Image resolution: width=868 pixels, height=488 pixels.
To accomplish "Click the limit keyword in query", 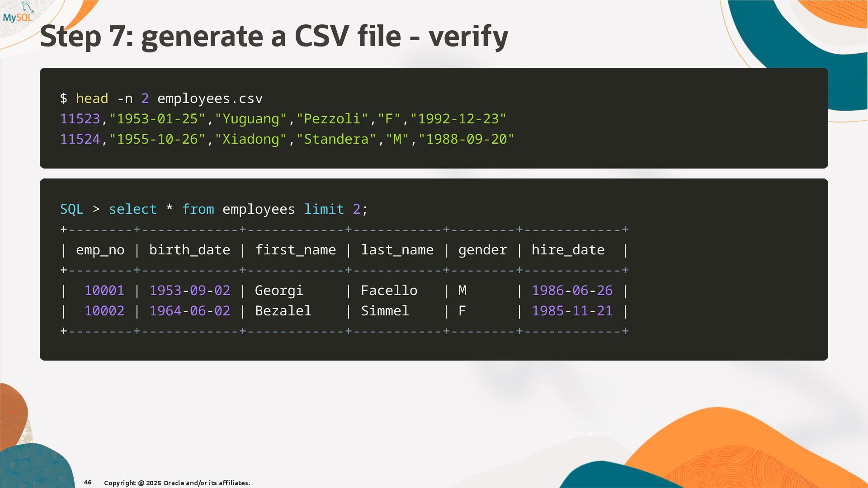I will coord(324,209).
